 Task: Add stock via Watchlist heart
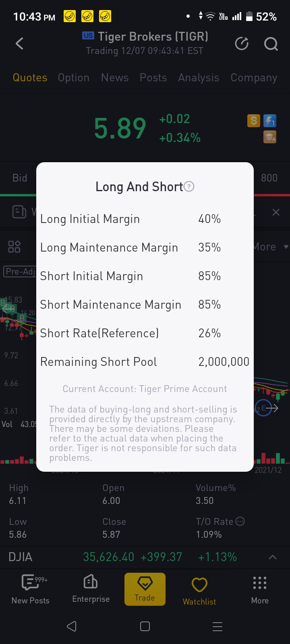(x=199, y=589)
